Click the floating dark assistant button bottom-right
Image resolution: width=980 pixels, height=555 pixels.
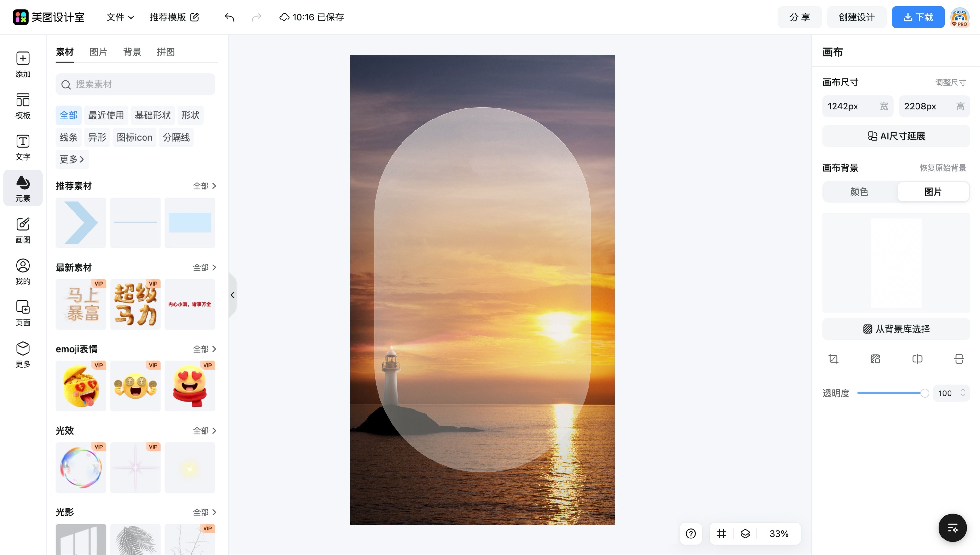[x=952, y=528]
